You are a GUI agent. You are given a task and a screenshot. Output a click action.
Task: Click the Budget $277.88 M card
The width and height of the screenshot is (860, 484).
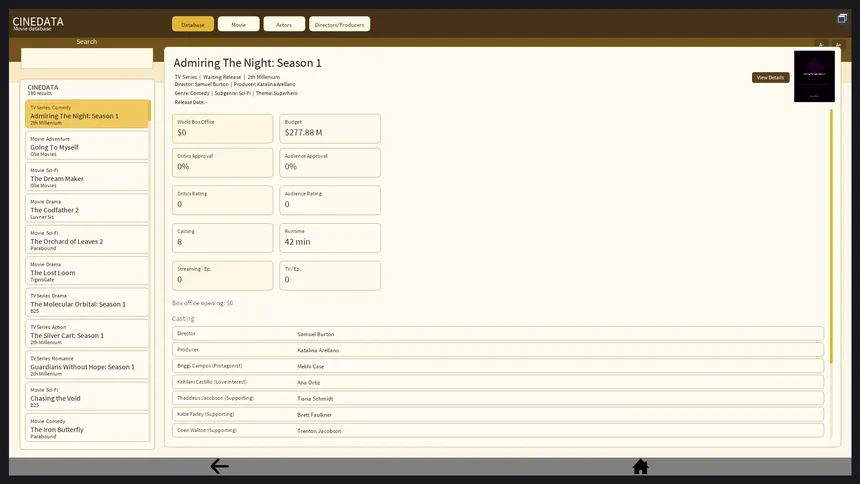[330, 128]
